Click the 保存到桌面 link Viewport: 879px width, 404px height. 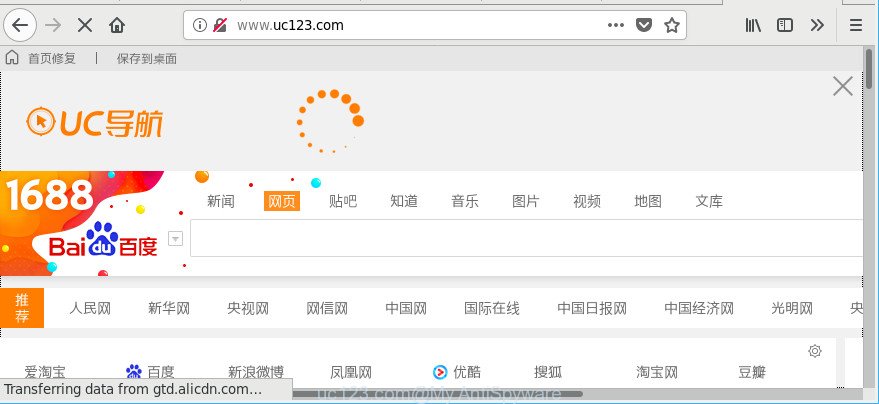[147, 58]
